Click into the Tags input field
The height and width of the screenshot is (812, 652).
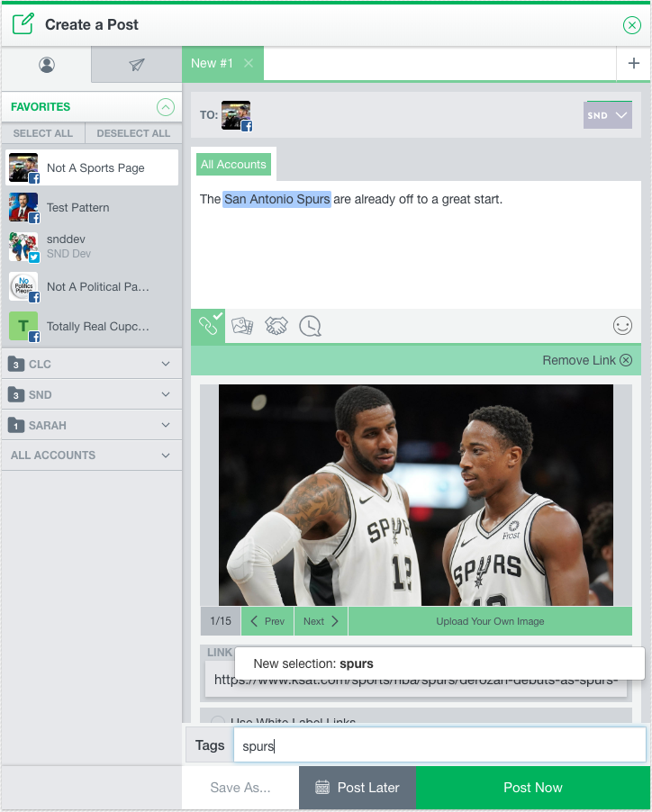coord(439,745)
